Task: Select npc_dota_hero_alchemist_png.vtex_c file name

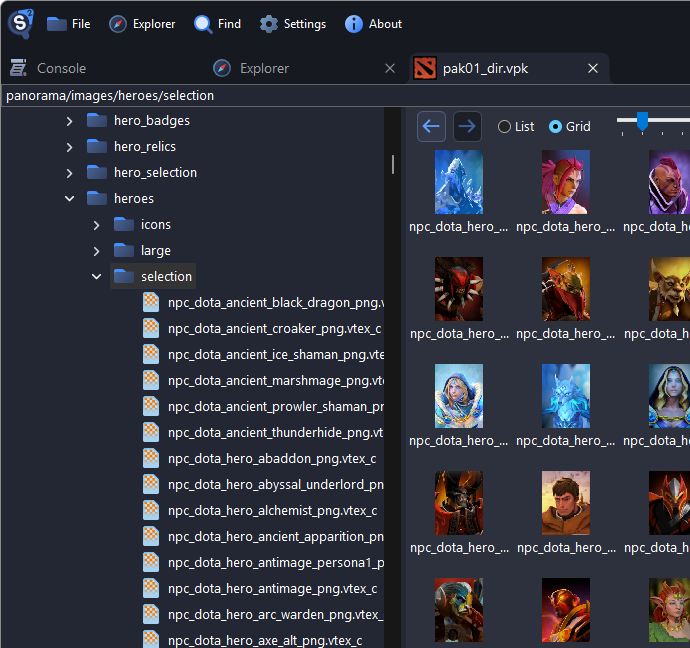Action: click(x=272, y=510)
